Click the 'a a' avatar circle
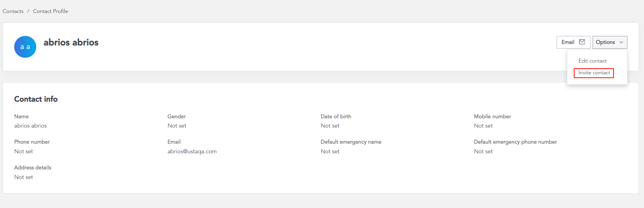644x208 pixels. [25, 47]
